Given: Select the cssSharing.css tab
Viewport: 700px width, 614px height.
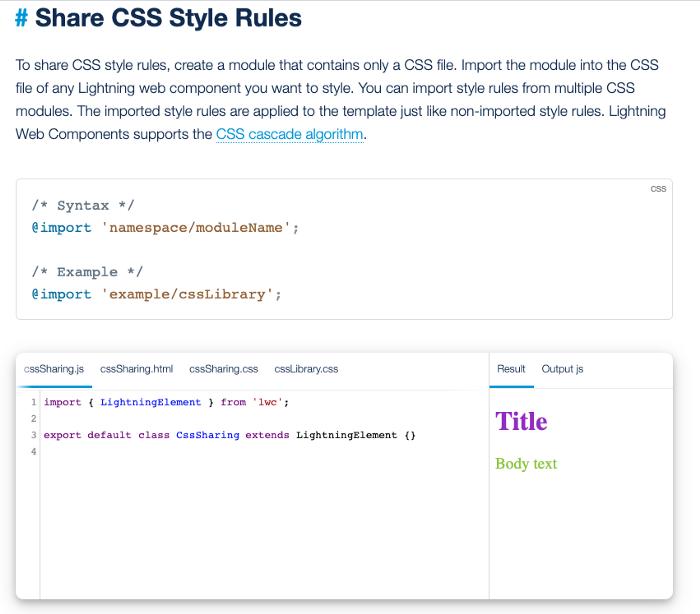Looking at the screenshot, I should (x=224, y=369).
